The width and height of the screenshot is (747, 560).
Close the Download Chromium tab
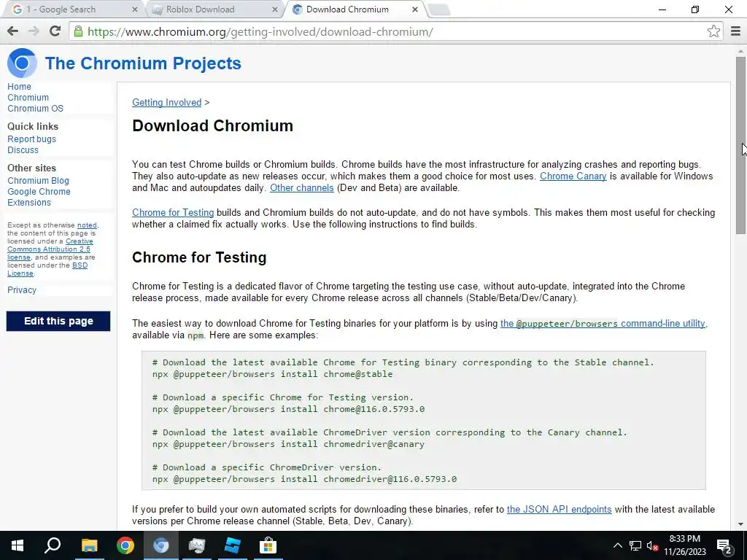tap(415, 9)
